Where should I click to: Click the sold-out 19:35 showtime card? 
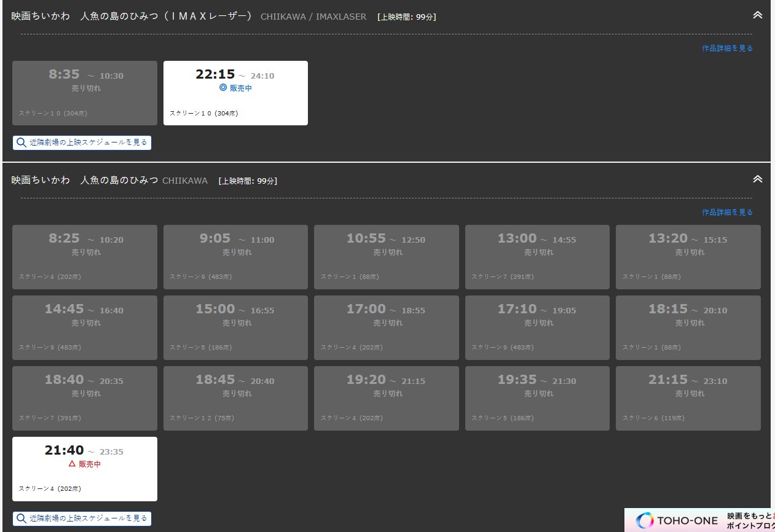(x=537, y=398)
